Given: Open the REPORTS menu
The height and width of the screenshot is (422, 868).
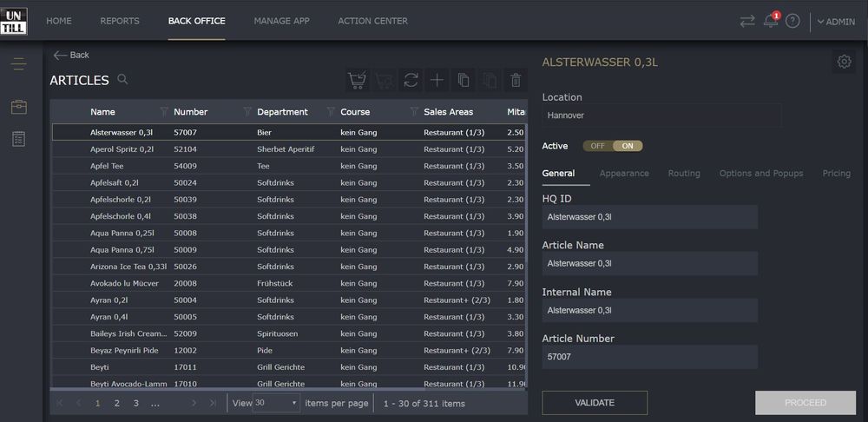Looking at the screenshot, I should pos(120,21).
